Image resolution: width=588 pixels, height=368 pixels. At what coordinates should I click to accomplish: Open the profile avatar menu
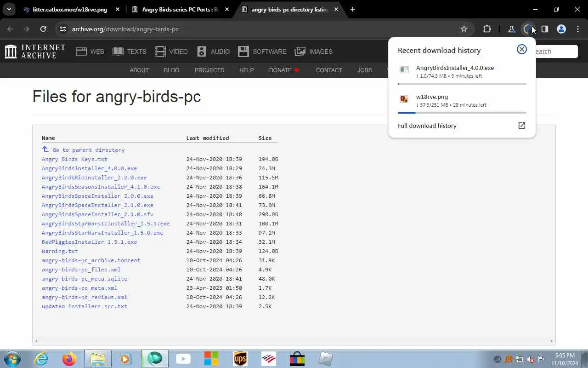pyautogui.click(x=561, y=29)
